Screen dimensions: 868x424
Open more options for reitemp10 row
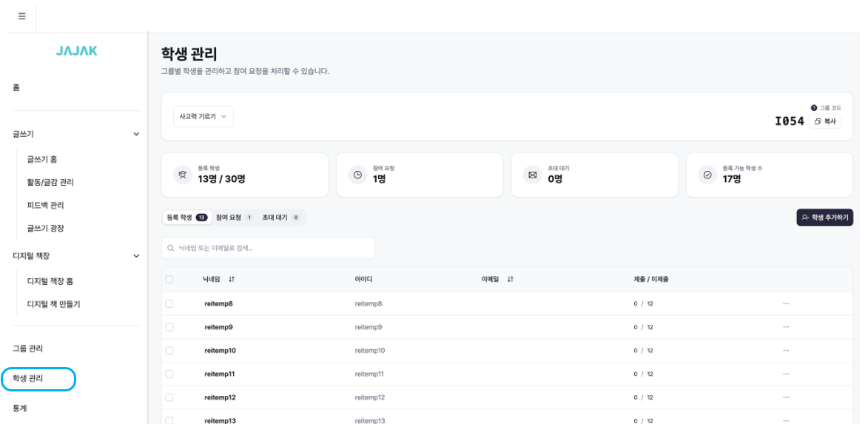(786, 350)
